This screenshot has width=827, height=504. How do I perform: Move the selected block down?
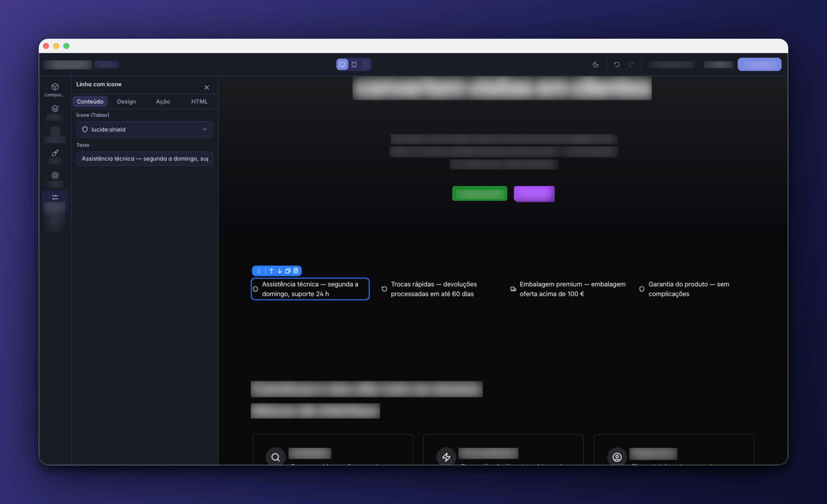point(280,271)
